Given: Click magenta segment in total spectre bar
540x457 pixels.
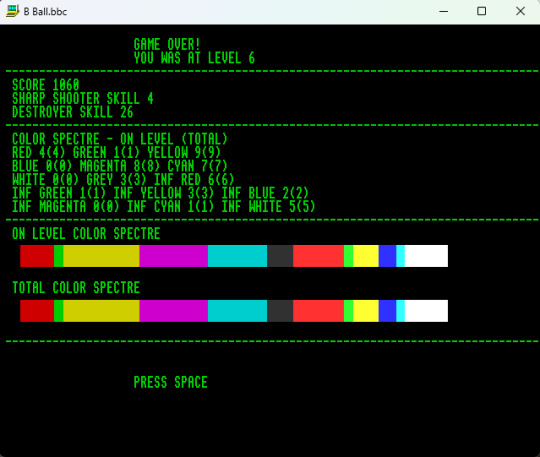Looking at the screenshot, I should click(x=174, y=311).
